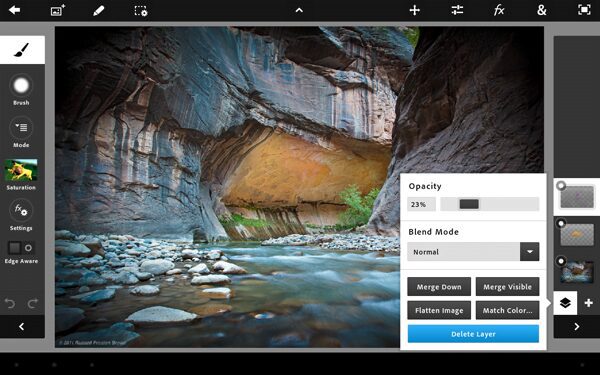Screen dimensions: 600x375
Task: Open the adjustments sliders icon
Action: tap(457, 10)
